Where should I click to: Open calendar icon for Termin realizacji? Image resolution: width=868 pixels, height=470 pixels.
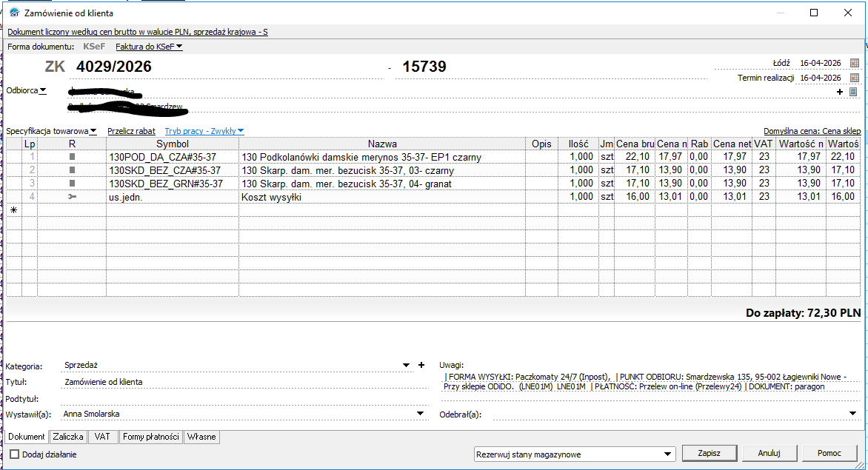[x=854, y=78]
